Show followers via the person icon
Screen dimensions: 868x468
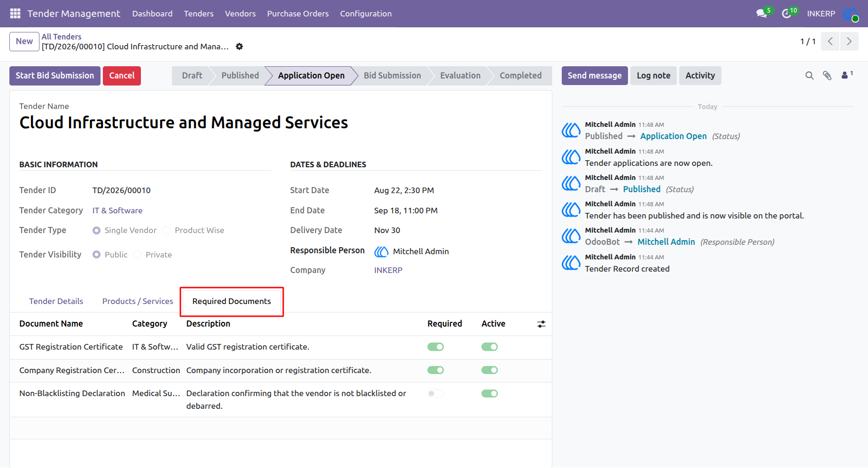click(x=847, y=75)
